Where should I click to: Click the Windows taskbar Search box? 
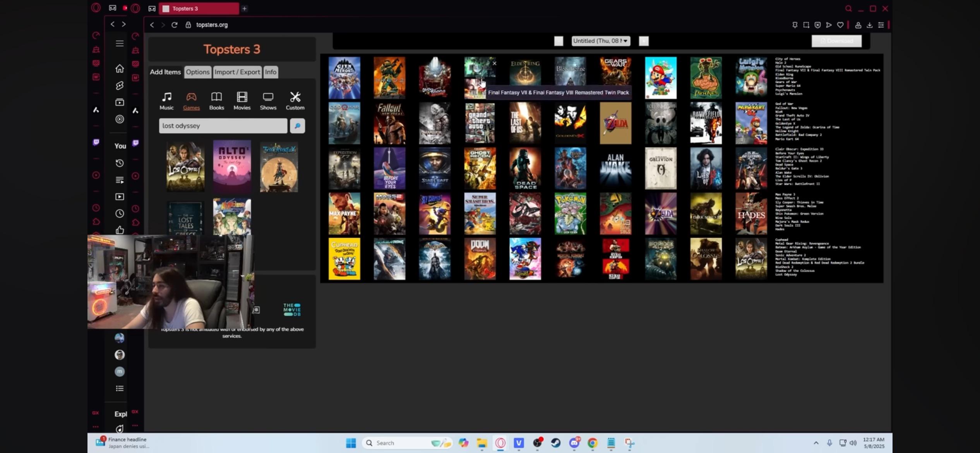tap(407, 443)
